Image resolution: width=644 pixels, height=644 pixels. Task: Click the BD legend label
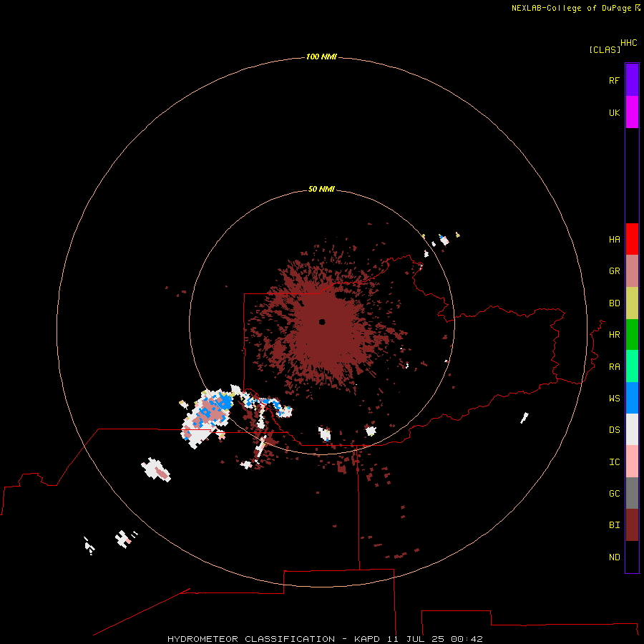pyautogui.click(x=614, y=303)
